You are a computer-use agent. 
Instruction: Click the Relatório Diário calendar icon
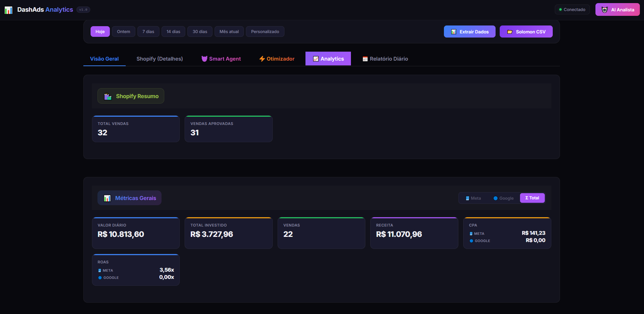[365, 59]
